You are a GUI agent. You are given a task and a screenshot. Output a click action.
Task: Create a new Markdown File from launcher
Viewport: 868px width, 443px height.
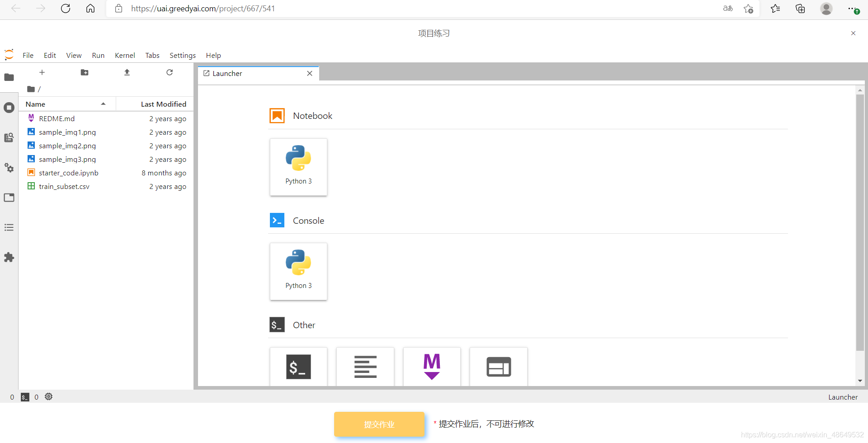(432, 367)
